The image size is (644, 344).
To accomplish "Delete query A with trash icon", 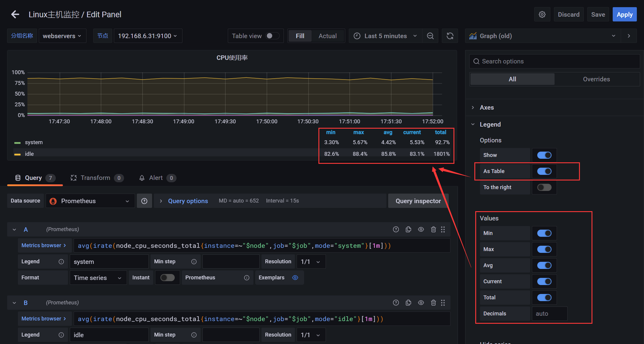I will click(x=434, y=229).
